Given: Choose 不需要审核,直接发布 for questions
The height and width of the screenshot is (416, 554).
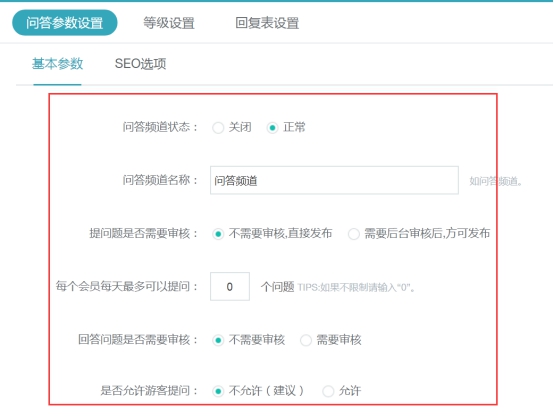Looking at the screenshot, I should click(218, 234).
